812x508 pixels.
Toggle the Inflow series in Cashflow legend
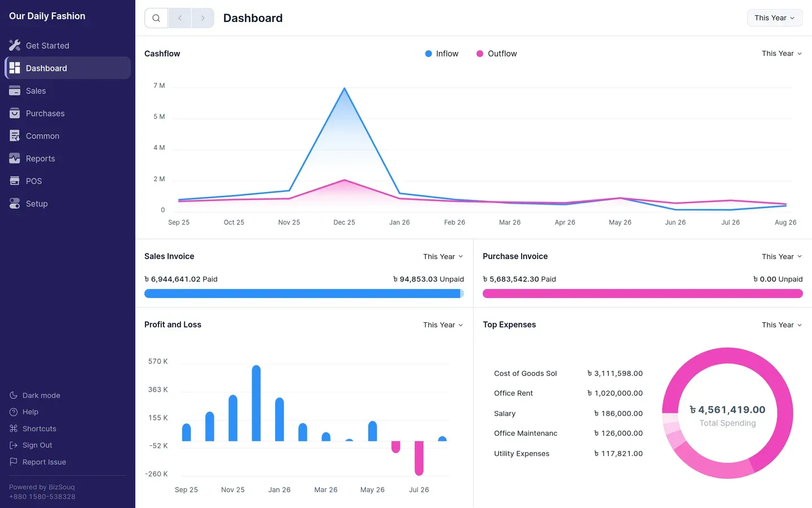click(x=442, y=54)
